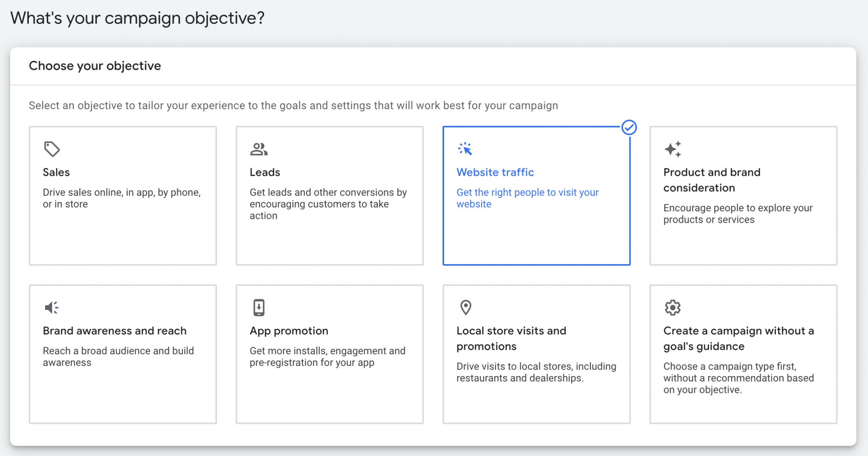Click the Sales price tag icon
Viewport: 868px width, 456px height.
click(x=52, y=149)
